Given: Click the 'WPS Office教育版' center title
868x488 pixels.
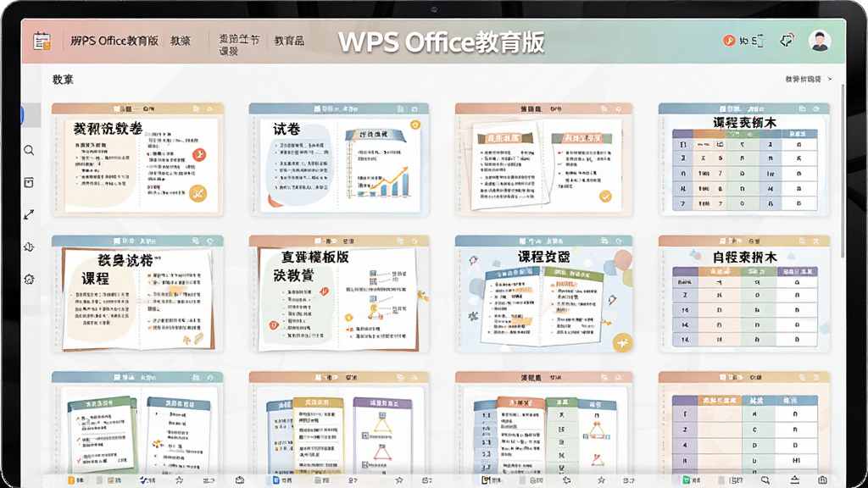Looking at the screenshot, I should (x=441, y=42).
